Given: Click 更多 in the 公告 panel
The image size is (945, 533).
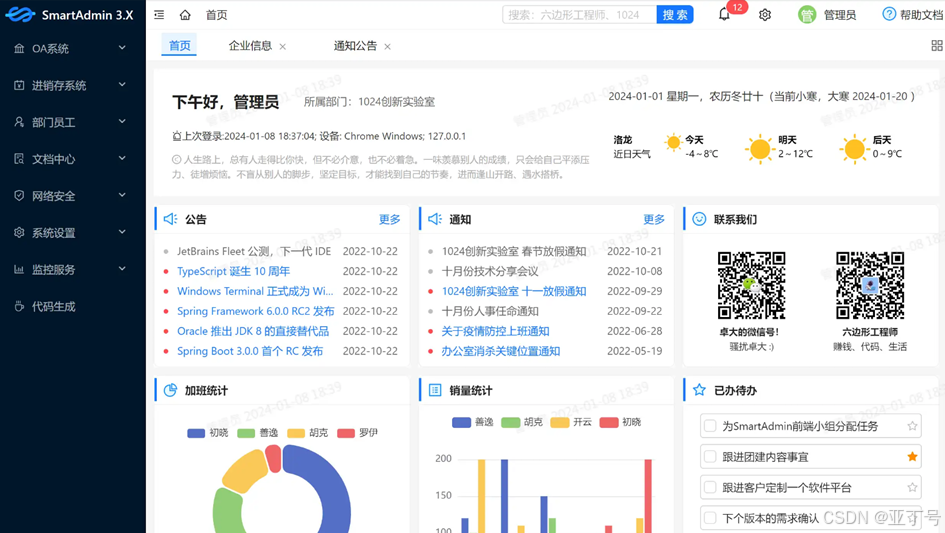Looking at the screenshot, I should (x=389, y=219).
